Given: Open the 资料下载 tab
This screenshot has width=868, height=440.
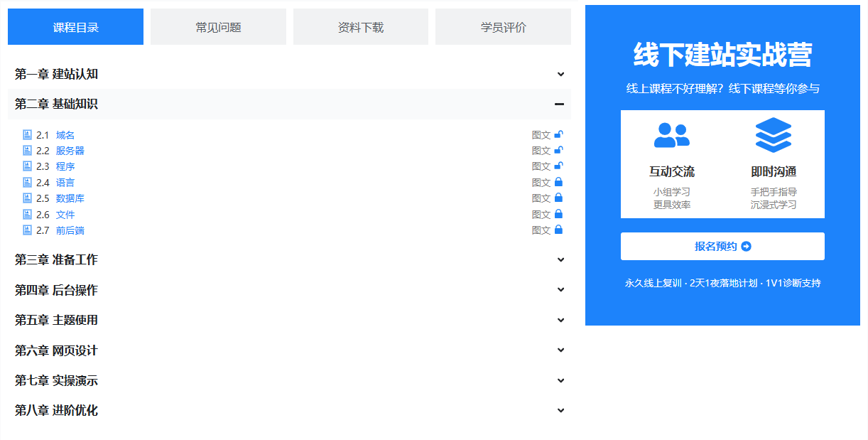Looking at the screenshot, I should [x=360, y=26].
